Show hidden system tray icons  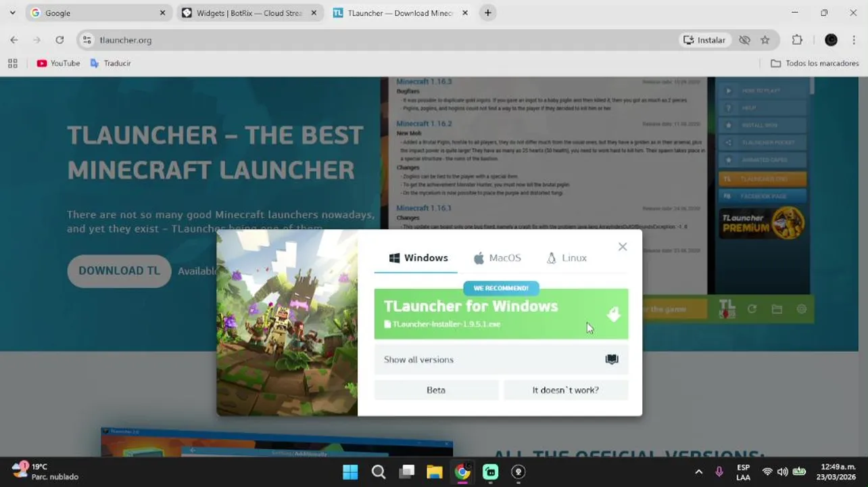point(698,471)
